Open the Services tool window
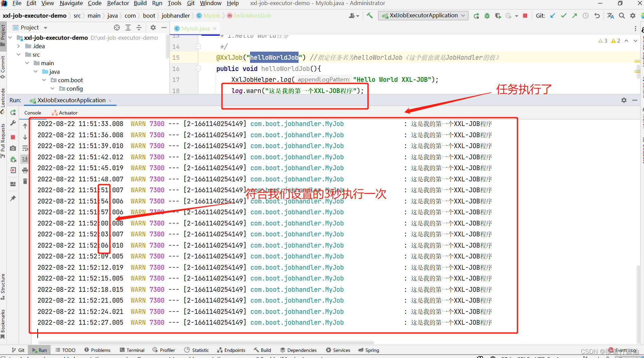This screenshot has width=644, height=358. [338, 350]
